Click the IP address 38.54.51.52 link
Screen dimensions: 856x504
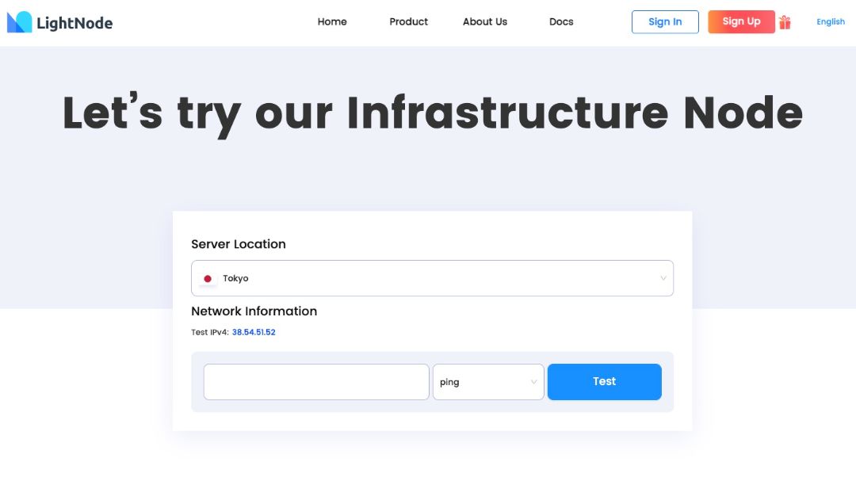pyautogui.click(x=253, y=332)
